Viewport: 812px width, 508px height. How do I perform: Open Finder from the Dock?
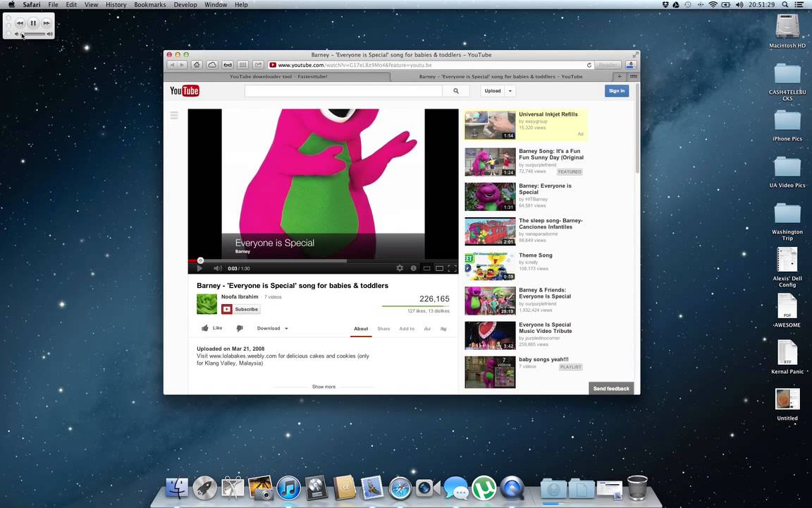[x=177, y=488]
